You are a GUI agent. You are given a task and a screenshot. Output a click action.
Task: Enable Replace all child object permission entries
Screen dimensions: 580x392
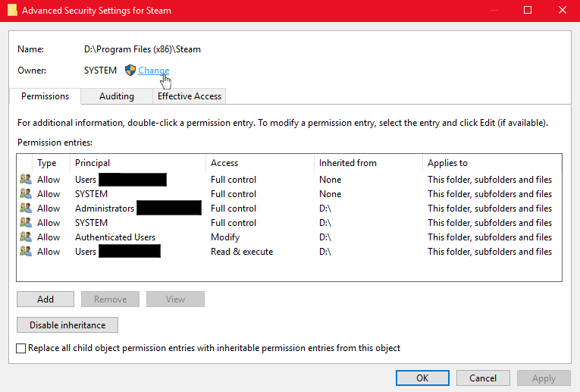[21, 348]
